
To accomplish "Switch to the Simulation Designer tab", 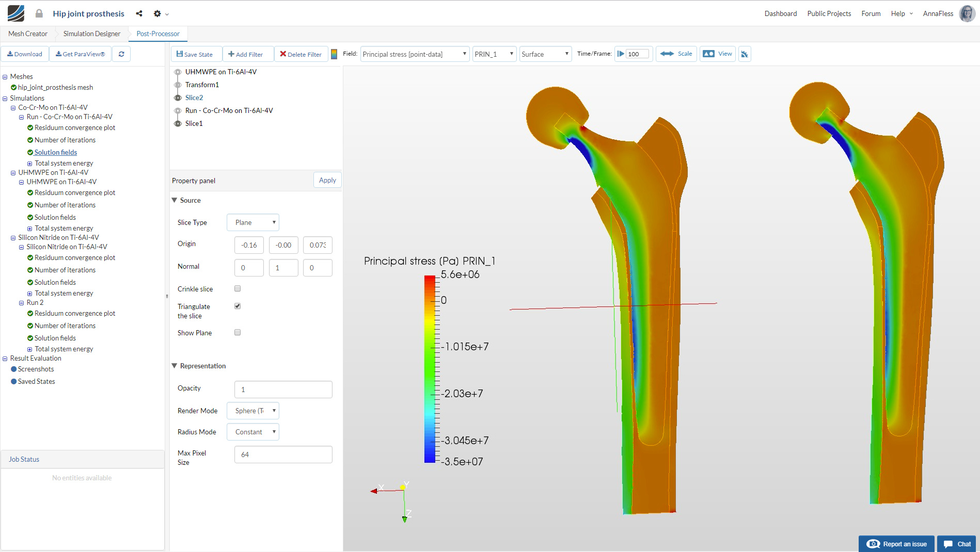I will [92, 34].
